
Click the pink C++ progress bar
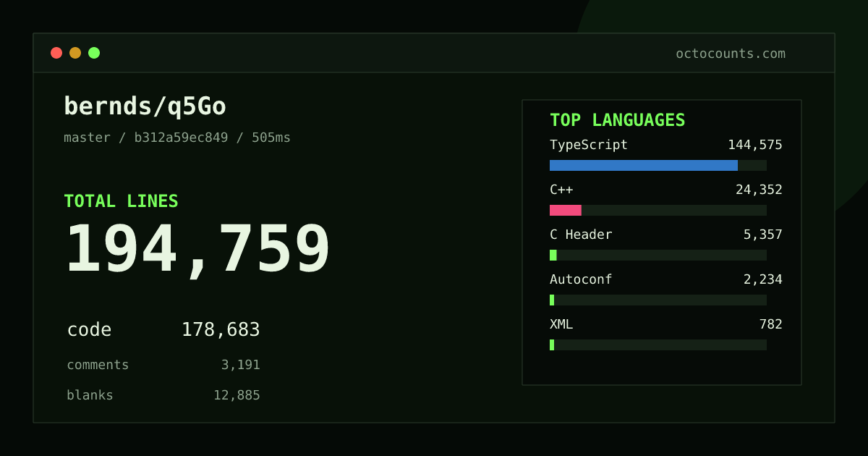click(x=566, y=210)
